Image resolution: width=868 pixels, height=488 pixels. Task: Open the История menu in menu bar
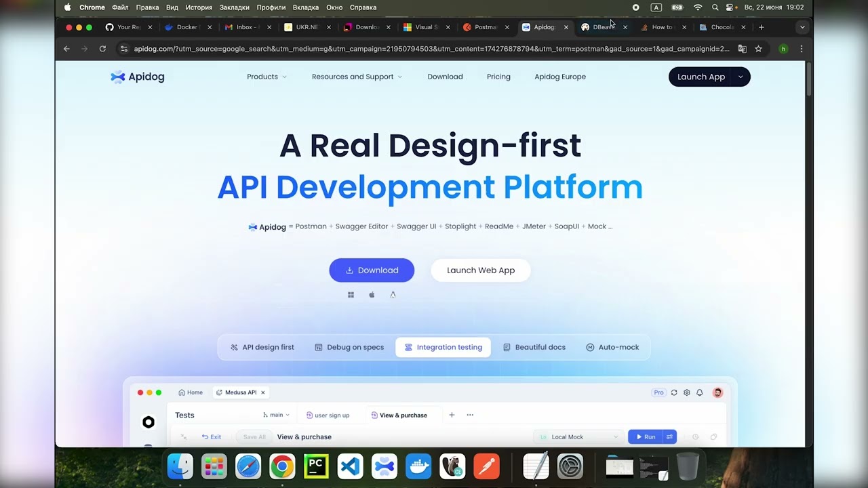(199, 7)
